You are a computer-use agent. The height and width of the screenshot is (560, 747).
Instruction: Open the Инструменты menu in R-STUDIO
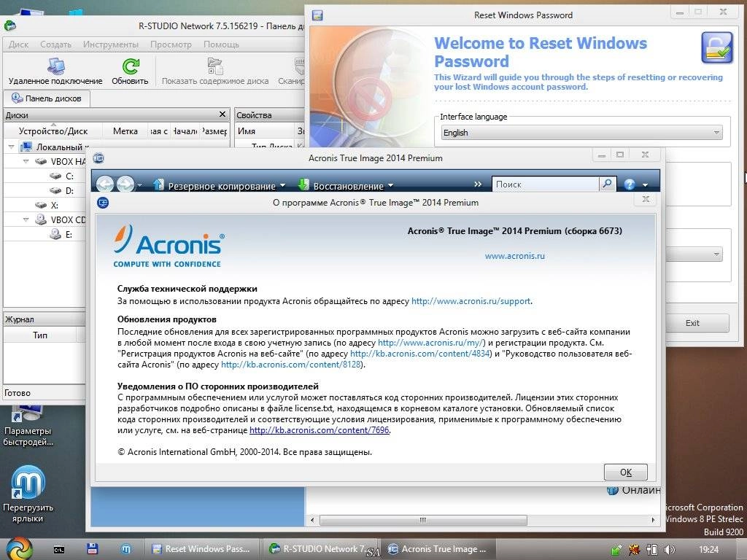[111, 44]
